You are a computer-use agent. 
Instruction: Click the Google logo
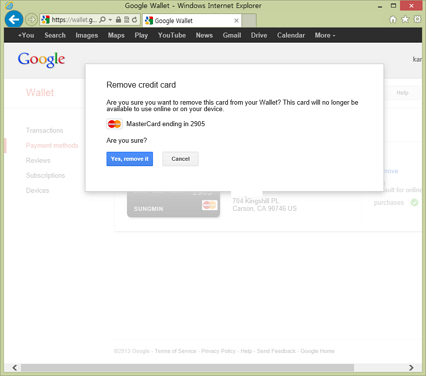[x=41, y=60]
